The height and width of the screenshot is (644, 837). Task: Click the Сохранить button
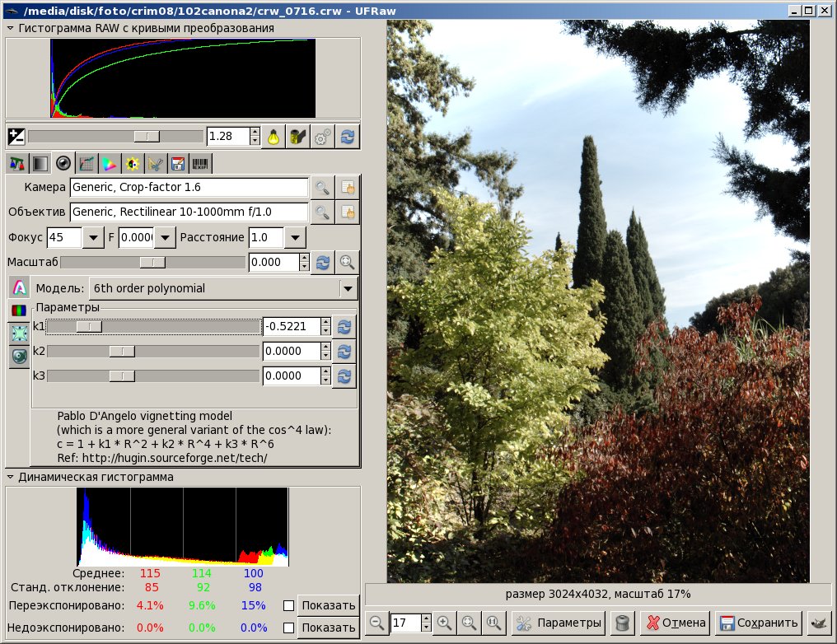(759, 623)
